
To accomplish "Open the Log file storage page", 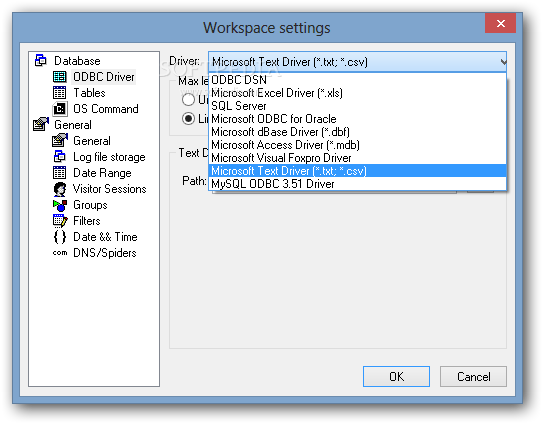I will pos(109,157).
